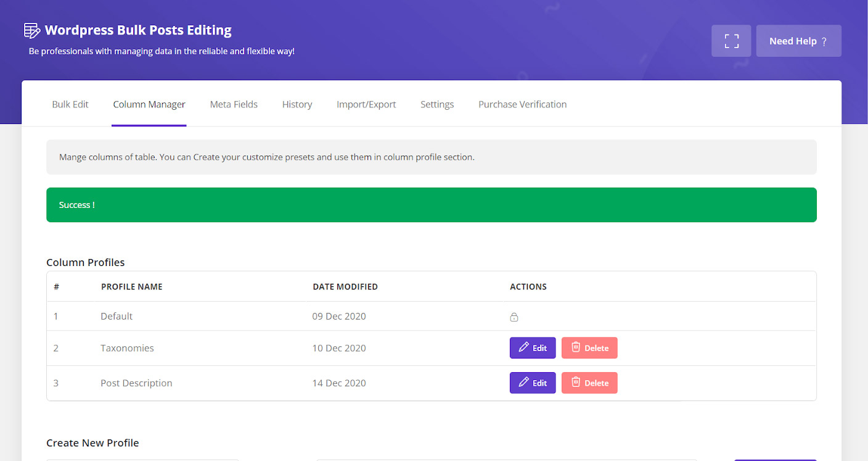
Task: Click the 10 Dec 2020 date cell
Action: [339, 348]
